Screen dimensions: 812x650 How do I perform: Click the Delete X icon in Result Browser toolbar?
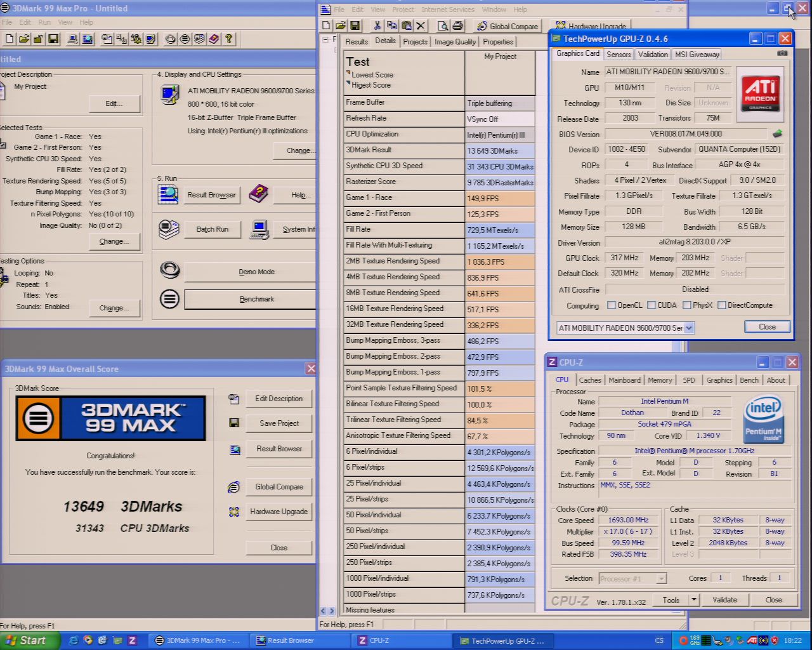coord(421,26)
